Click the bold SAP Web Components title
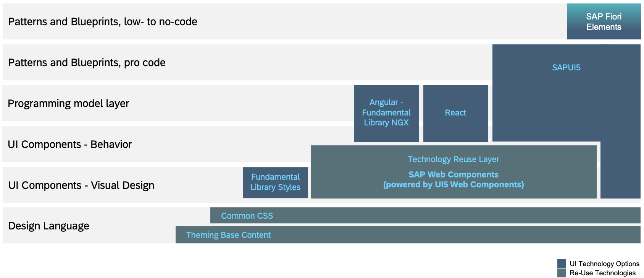644x278 pixels. [453, 175]
